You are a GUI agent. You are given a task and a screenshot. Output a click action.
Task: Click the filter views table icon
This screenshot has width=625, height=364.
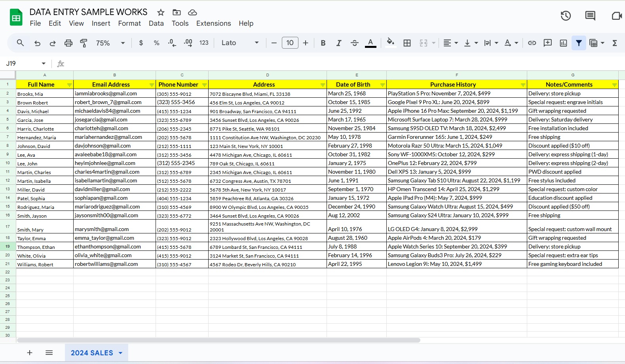pyautogui.click(x=593, y=43)
